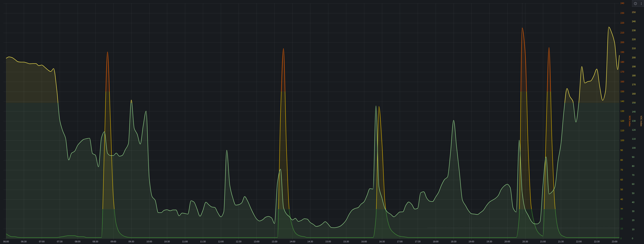
Task: Click the '18:00' time axis label
Action: pos(436,242)
